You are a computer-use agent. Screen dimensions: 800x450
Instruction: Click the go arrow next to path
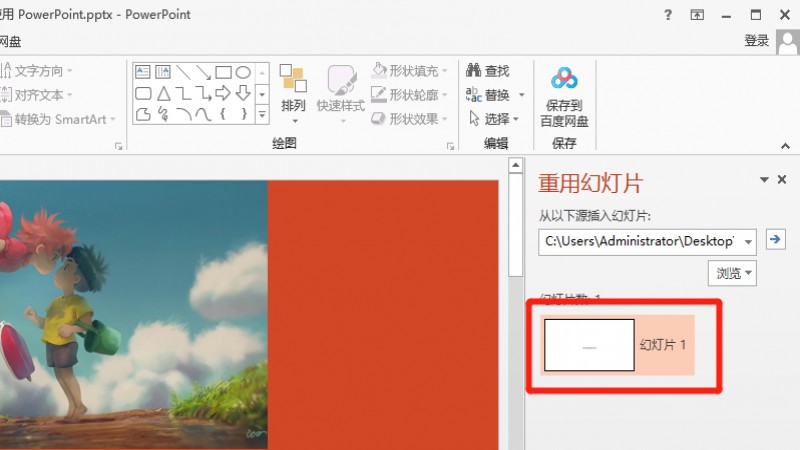point(776,239)
